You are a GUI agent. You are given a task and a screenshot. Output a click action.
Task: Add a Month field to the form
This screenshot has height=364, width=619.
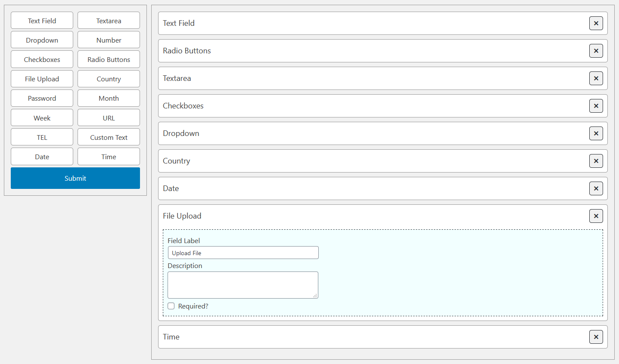(x=109, y=98)
